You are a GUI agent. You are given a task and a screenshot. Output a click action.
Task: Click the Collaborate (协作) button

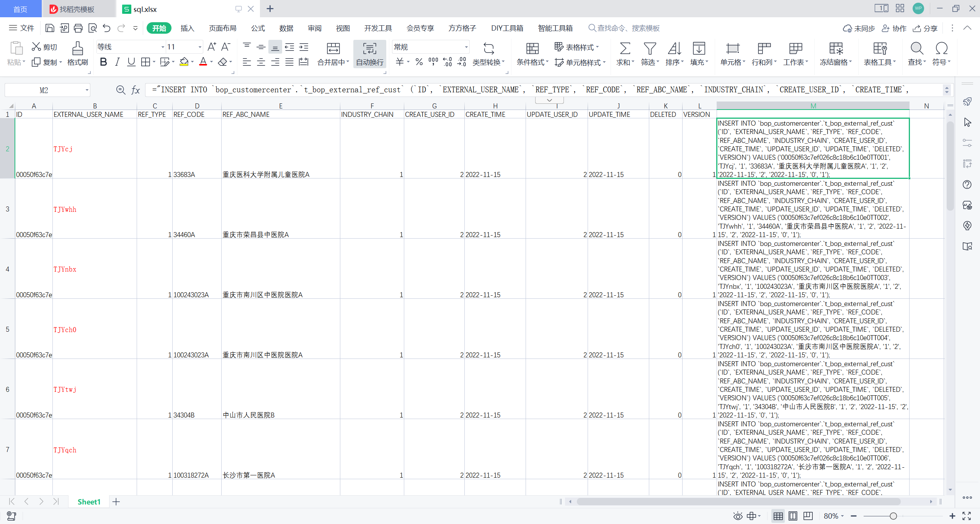(x=894, y=28)
